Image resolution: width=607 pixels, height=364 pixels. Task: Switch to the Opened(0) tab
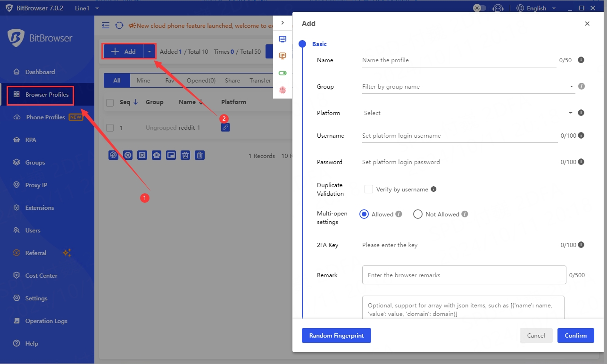(201, 81)
